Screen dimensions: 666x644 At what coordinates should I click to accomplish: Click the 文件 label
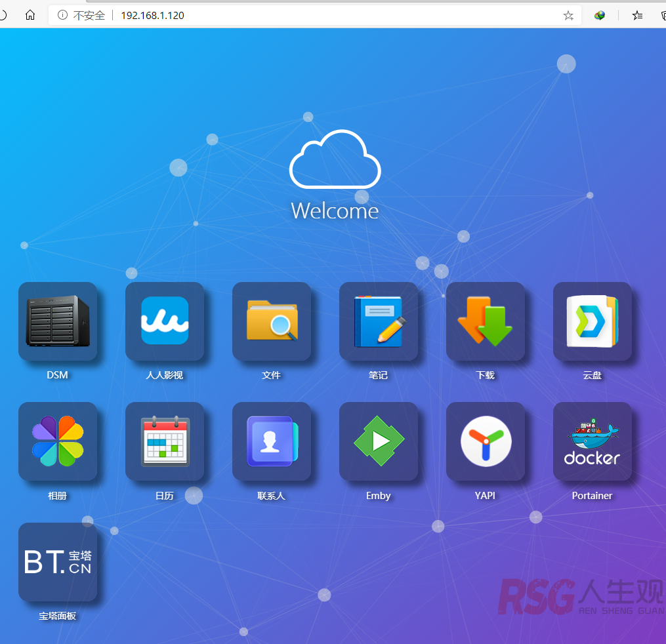[x=272, y=375]
